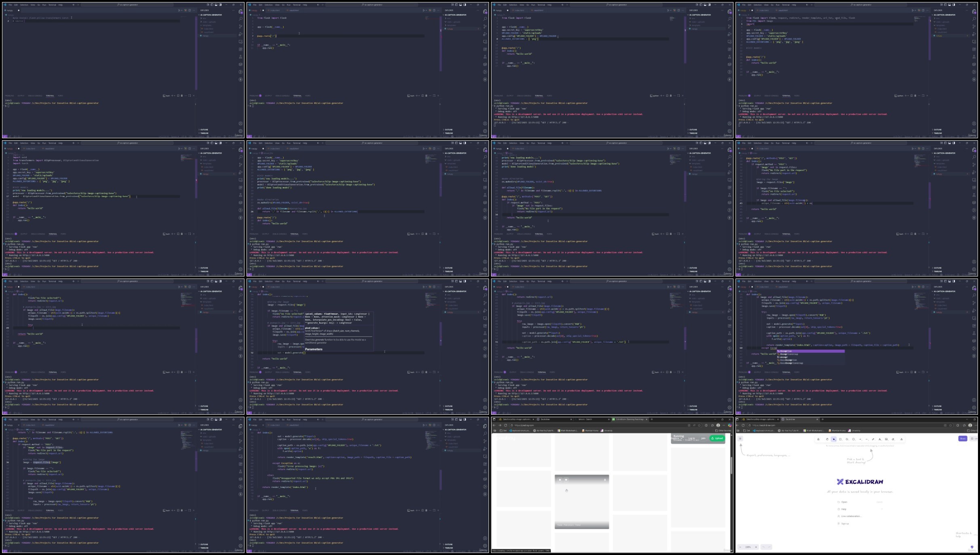980x555 pixels.
Task: Select the Eraser tool in Excalidraw
Action: 893,439
